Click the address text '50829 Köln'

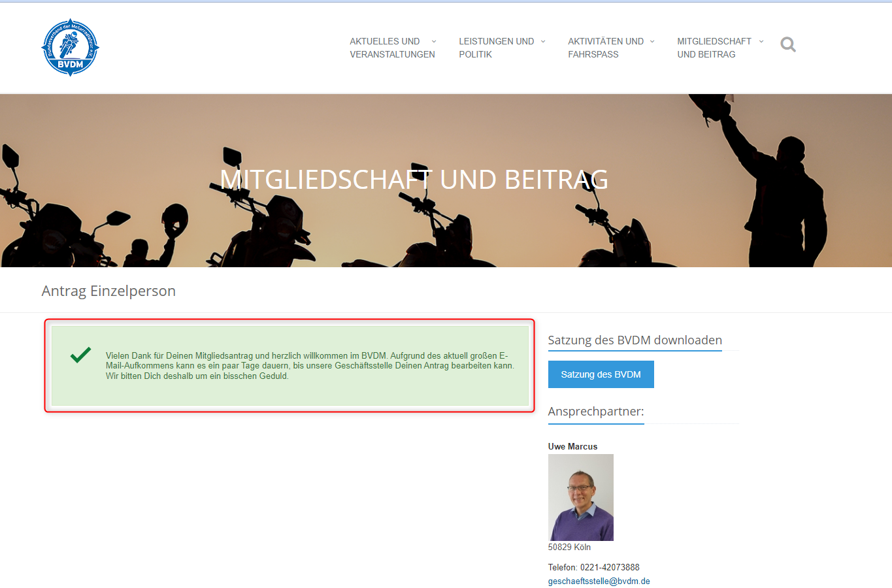point(569,547)
